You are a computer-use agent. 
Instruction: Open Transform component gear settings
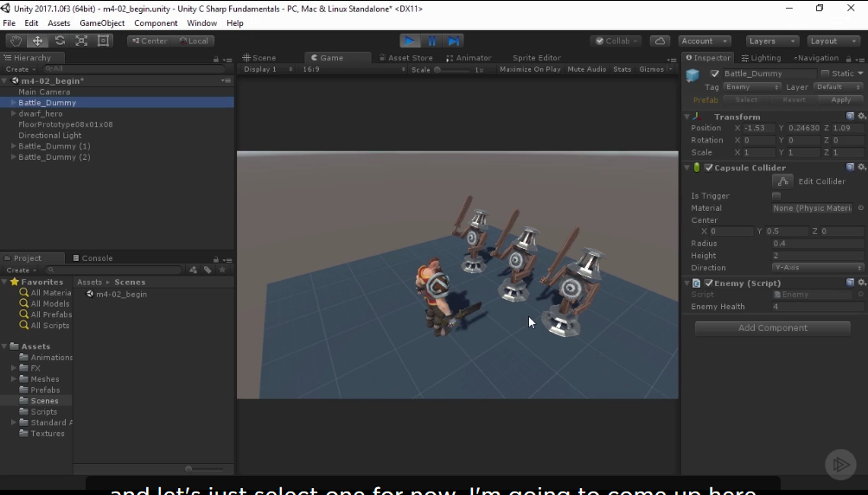(x=861, y=116)
